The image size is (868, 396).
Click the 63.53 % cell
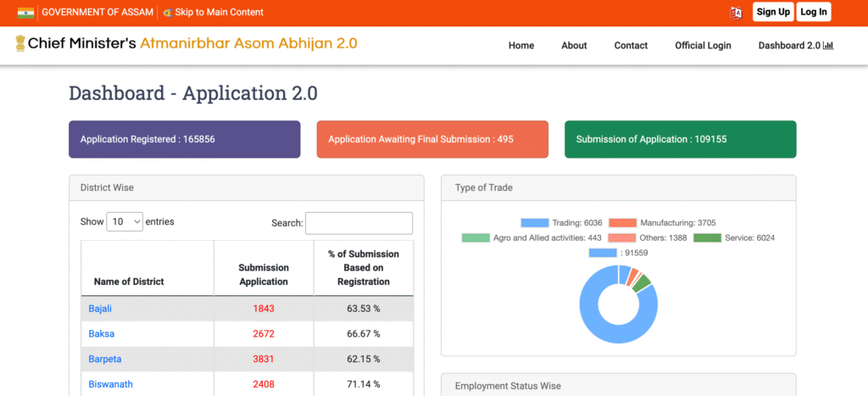pos(364,309)
